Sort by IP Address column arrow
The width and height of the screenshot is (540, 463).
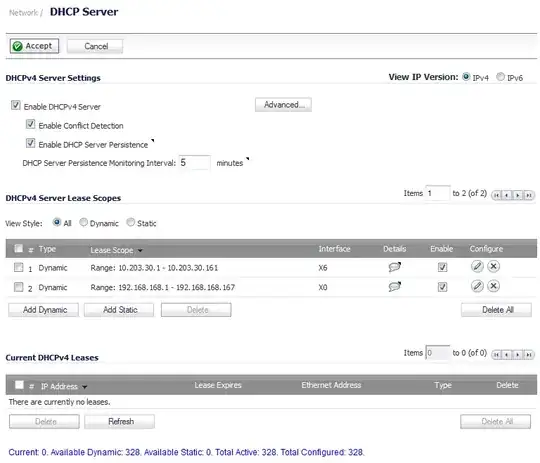coord(84,387)
